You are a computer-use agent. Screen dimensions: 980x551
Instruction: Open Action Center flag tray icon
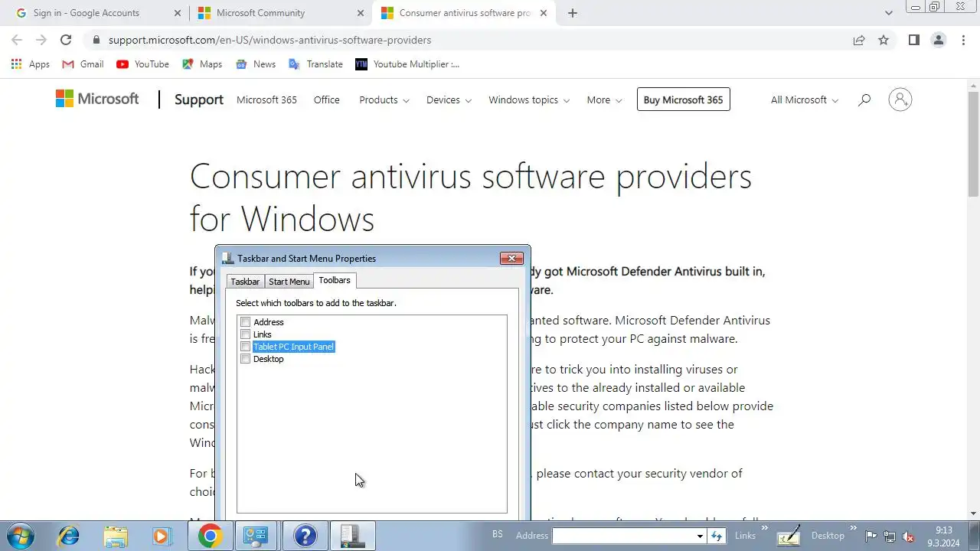coord(871,536)
